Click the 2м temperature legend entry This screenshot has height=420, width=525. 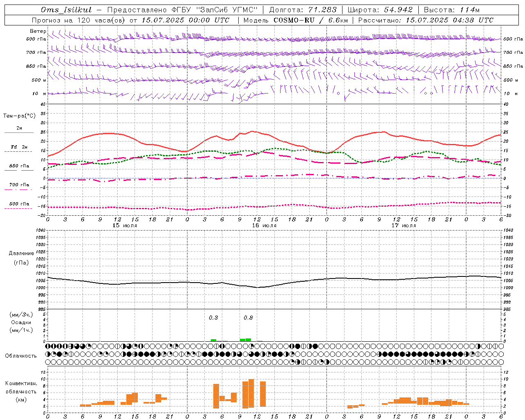(x=19, y=128)
